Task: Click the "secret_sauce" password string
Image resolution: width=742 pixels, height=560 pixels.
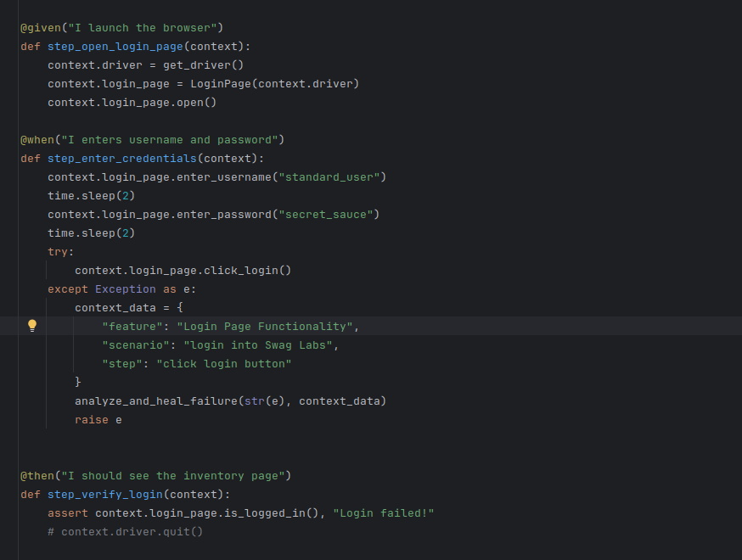Action: pyautogui.click(x=329, y=215)
